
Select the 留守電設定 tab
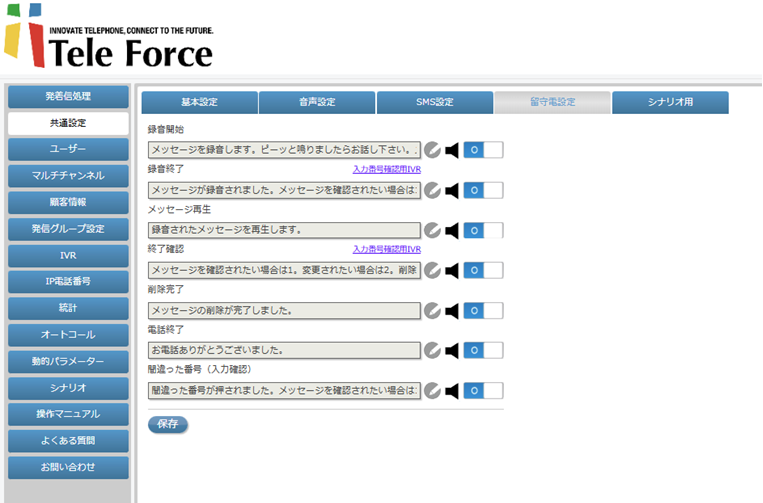pyautogui.click(x=553, y=102)
